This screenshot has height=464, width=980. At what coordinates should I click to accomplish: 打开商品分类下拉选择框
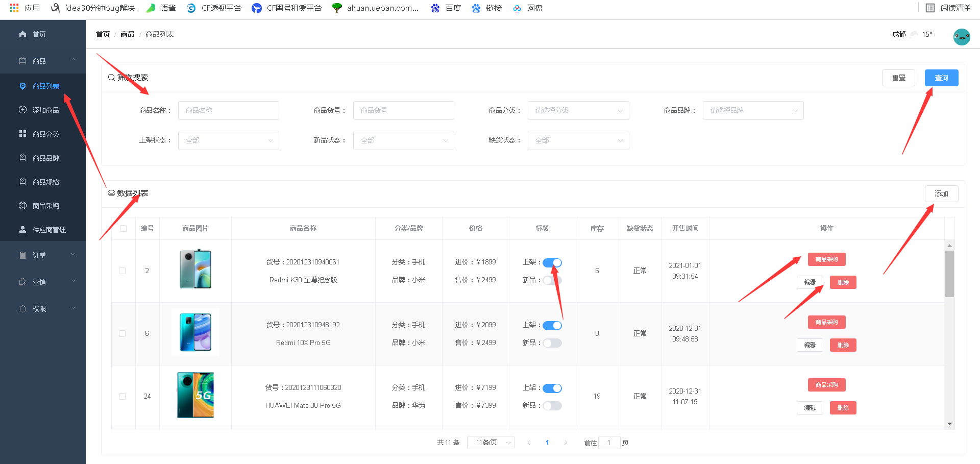[x=578, y=110]
